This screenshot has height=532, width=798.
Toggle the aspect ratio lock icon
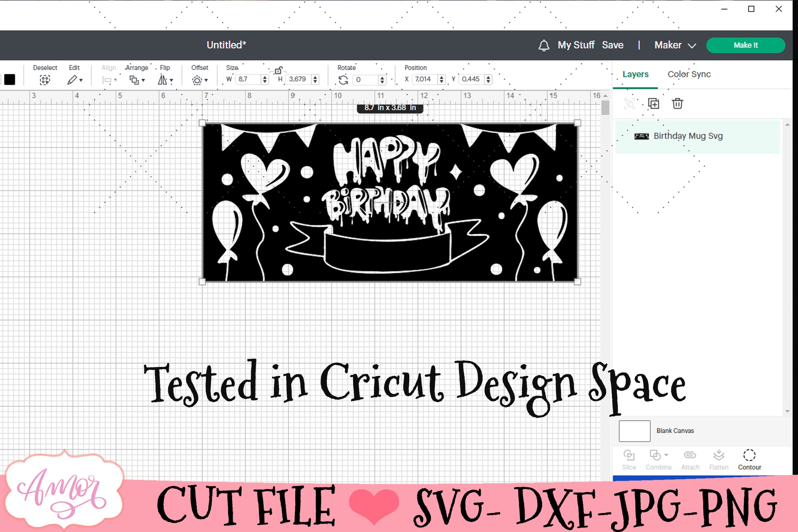tap(278, 71)
